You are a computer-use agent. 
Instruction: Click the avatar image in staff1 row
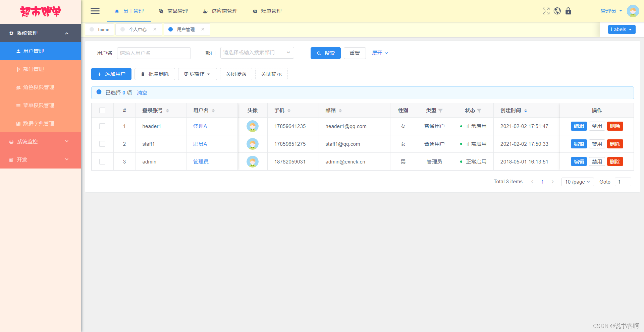(x=253, y=144)
